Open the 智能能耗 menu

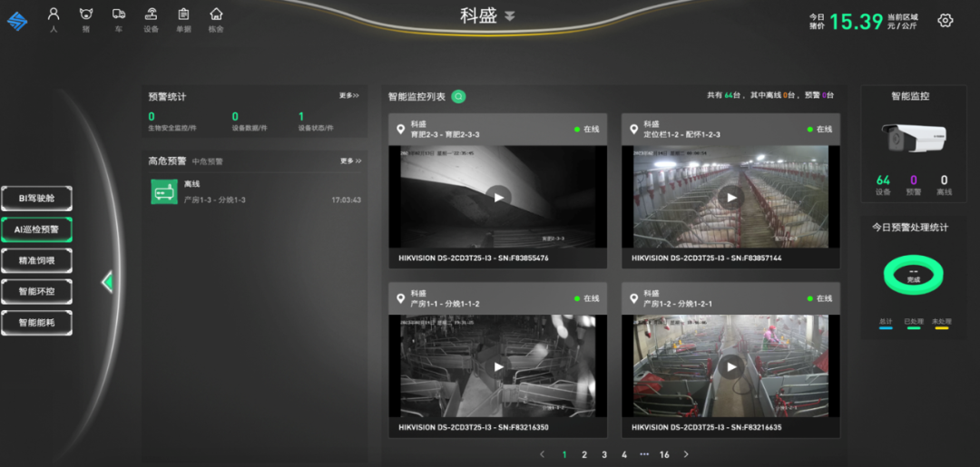[36, 323]
